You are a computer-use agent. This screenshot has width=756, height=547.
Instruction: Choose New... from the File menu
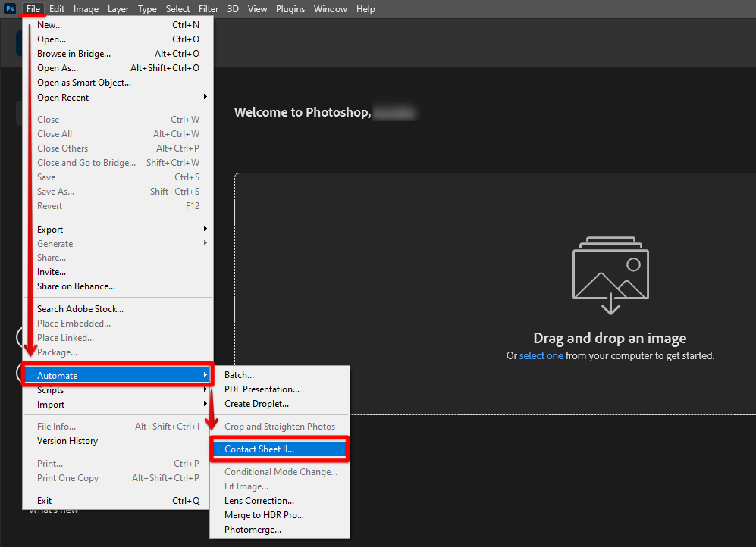tap(118, 24)
